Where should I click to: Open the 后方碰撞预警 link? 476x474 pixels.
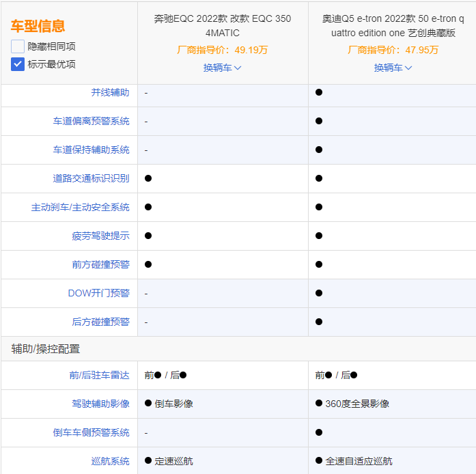click(101, 322)
